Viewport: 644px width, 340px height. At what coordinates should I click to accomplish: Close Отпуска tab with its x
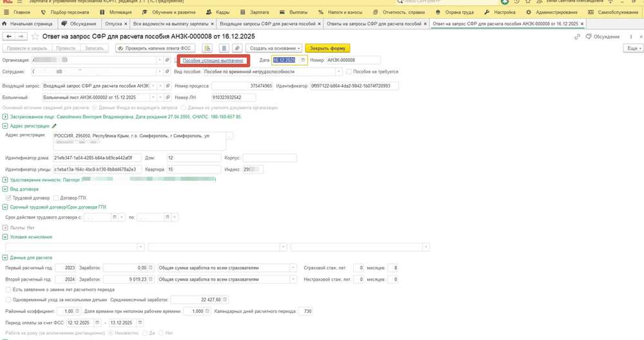126,24
